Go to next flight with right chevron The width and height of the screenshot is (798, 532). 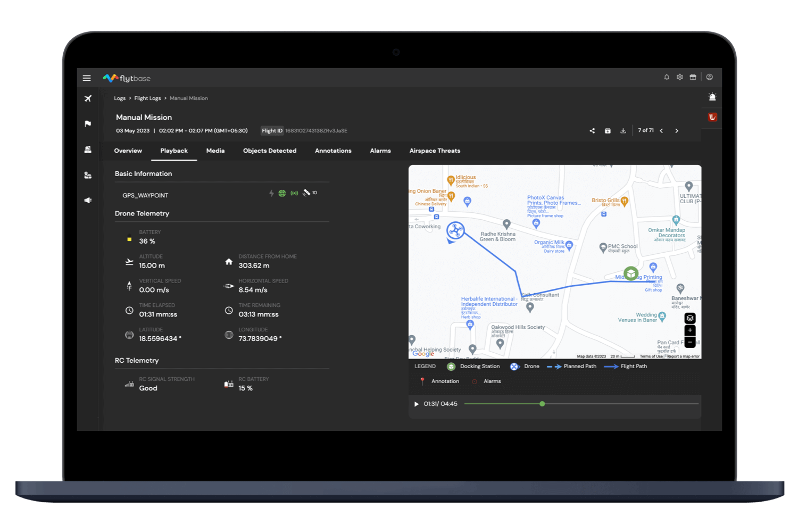[677, 130]
